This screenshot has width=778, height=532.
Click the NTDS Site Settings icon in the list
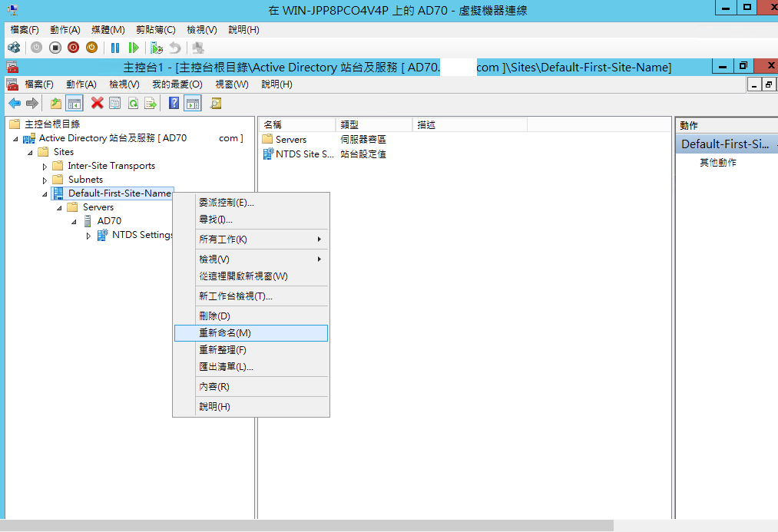[268, 154]
